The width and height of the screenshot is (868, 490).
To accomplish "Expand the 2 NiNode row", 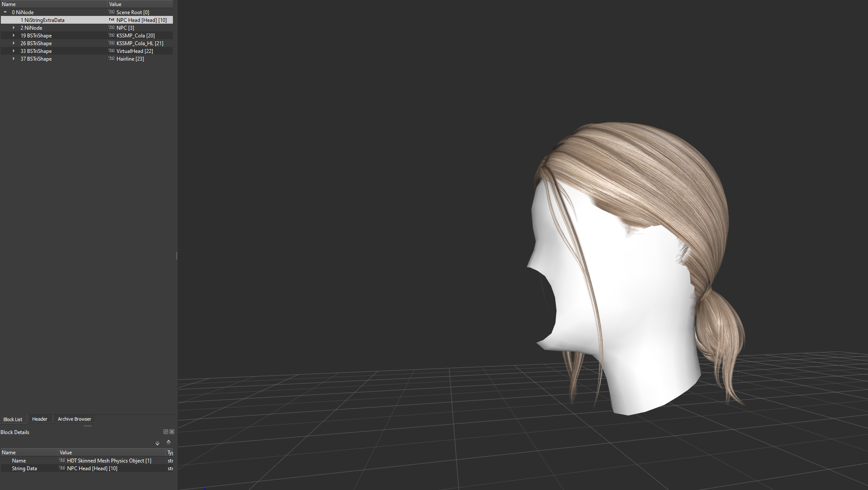I will (14, 28).
